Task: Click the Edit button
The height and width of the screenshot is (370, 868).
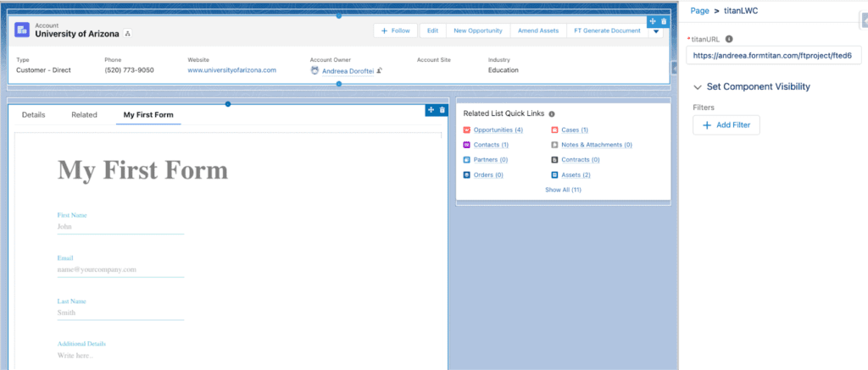Action: coord(433,31)
